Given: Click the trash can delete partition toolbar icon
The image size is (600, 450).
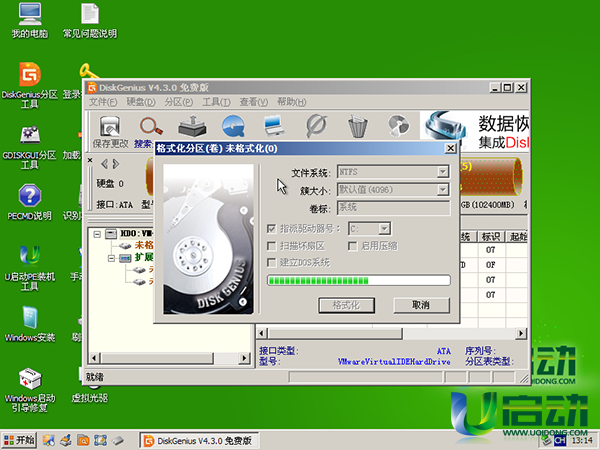Looking at the screenshot, I should (357, 127).
